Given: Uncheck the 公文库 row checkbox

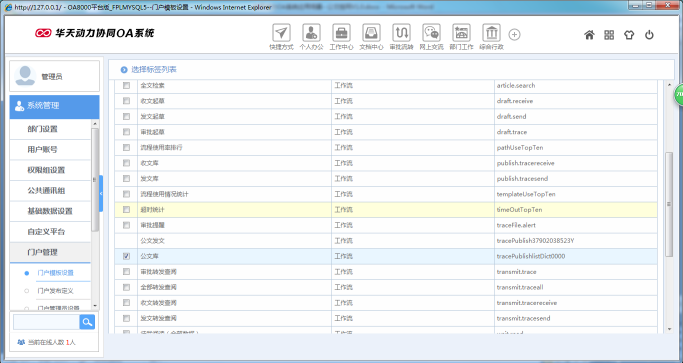Looking at the screenshot, I should [126, 256].
